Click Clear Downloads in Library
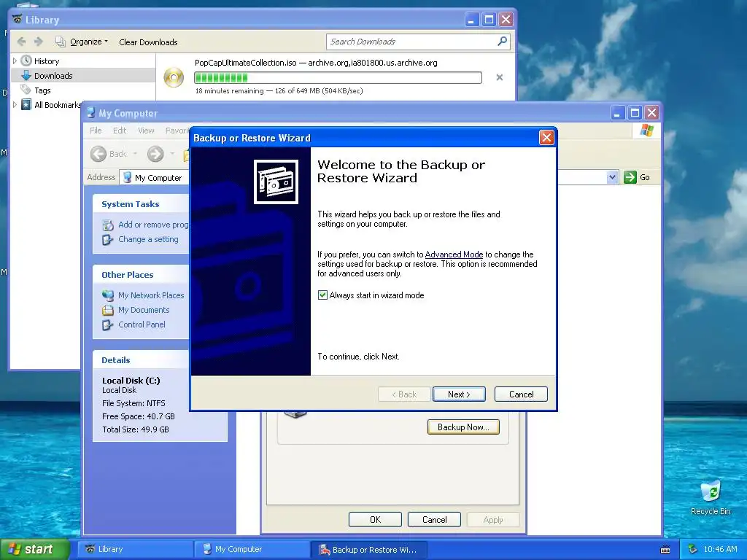 point(148,42)
